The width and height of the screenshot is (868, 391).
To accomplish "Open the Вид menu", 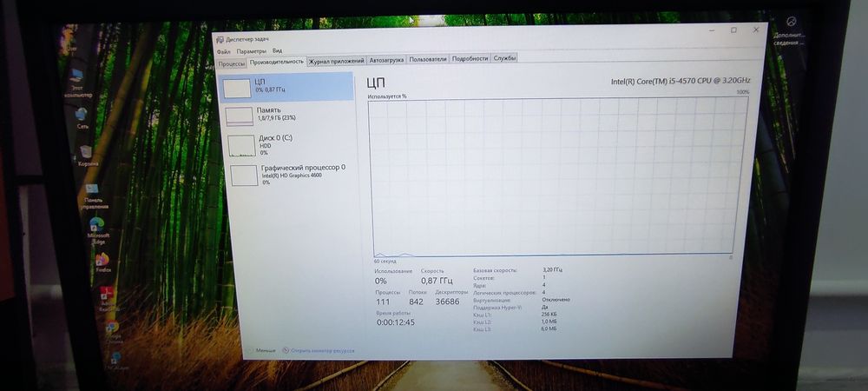I will click(x=278, y=50).
